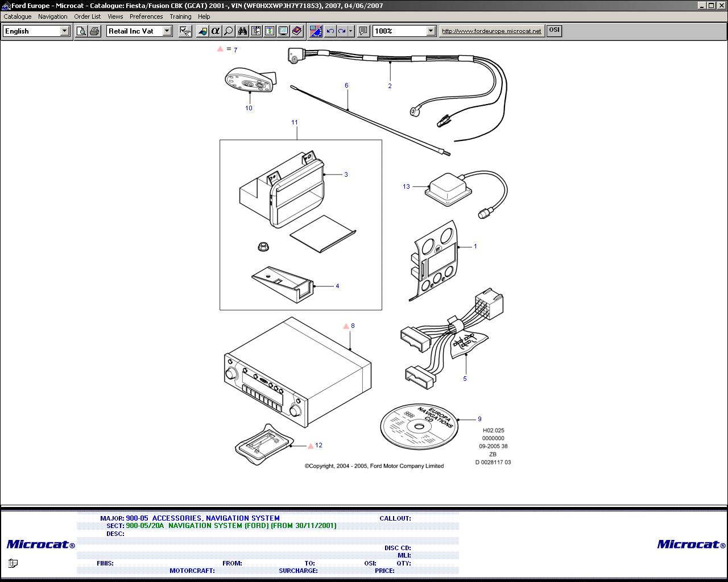Select callout 8 on the radio unit

[353, 326]
